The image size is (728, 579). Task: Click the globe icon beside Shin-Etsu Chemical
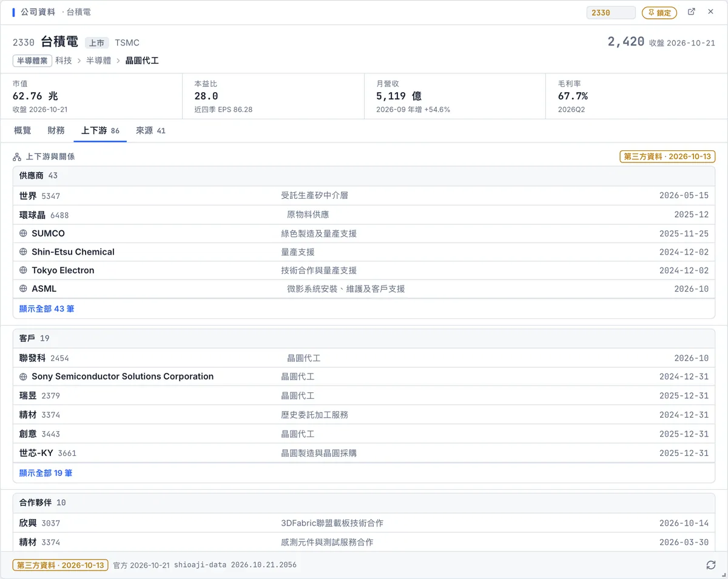(24, 252)
